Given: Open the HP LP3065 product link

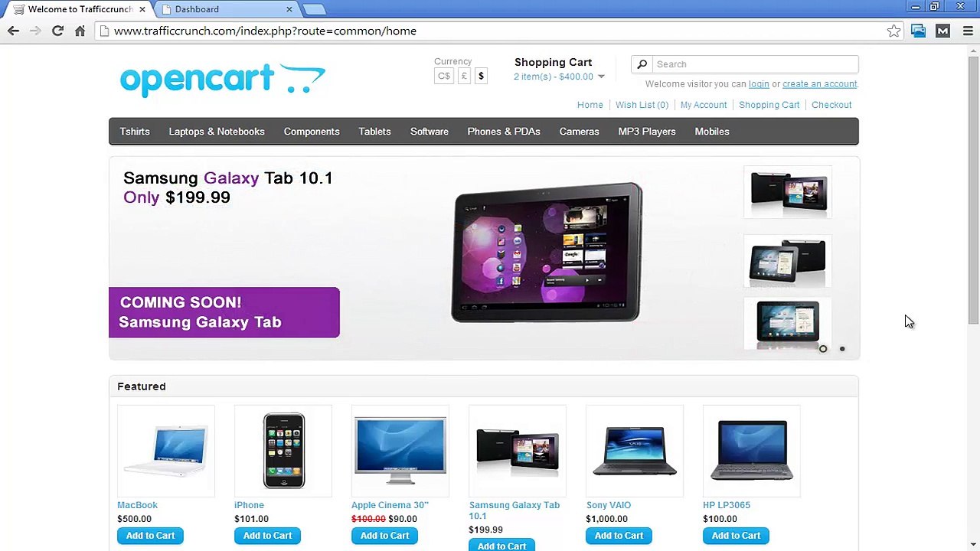Looking at the screenshot, I should coord(727,505).
